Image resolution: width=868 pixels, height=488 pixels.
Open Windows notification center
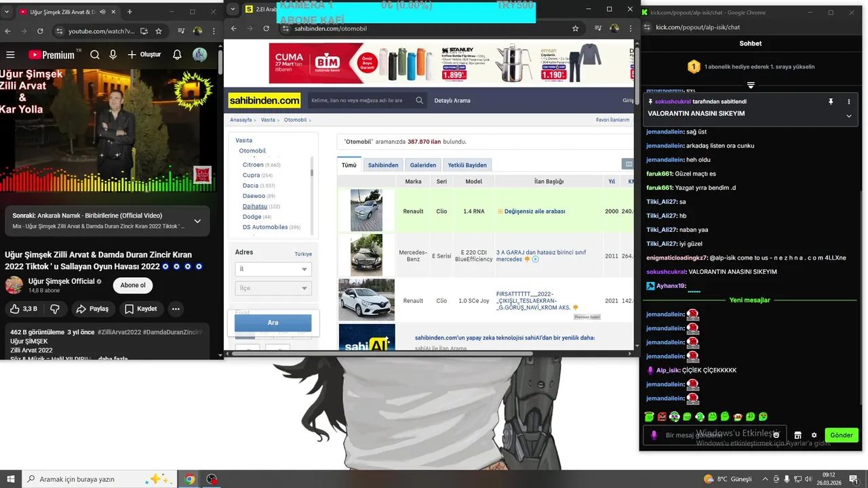pos(853,479)
